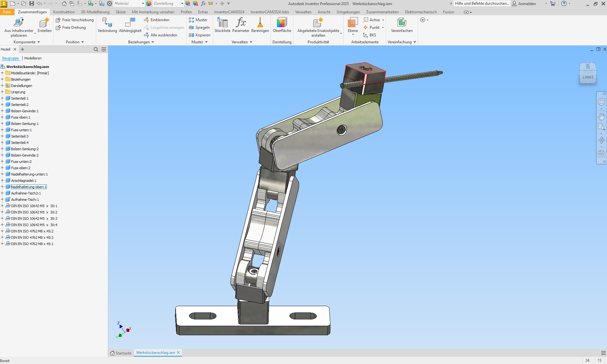Click the Oberfläche icon in Darstellung panel
Image resolution: width=607 pixels, height=364 pixels.
tap(282, 25)
